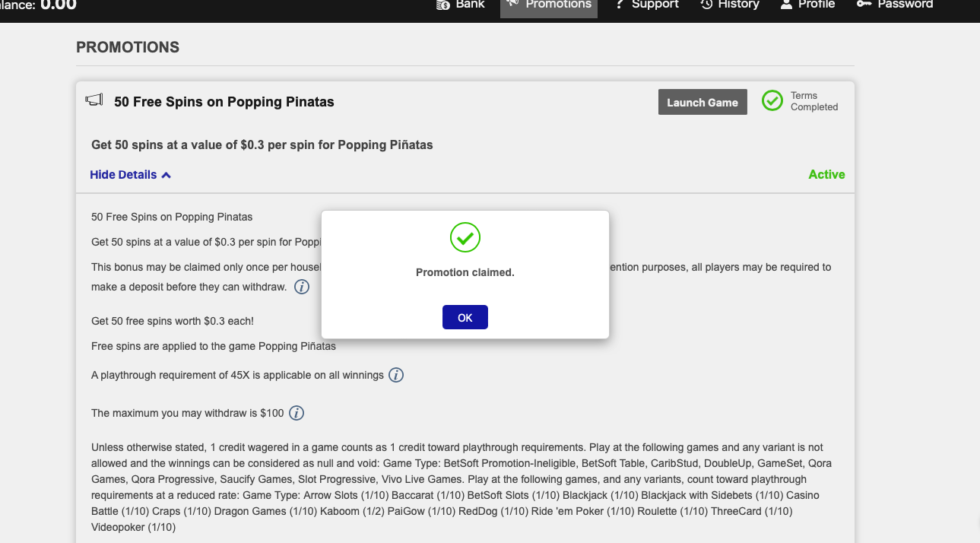Click the Profile person icon

(x=786, y=5)
